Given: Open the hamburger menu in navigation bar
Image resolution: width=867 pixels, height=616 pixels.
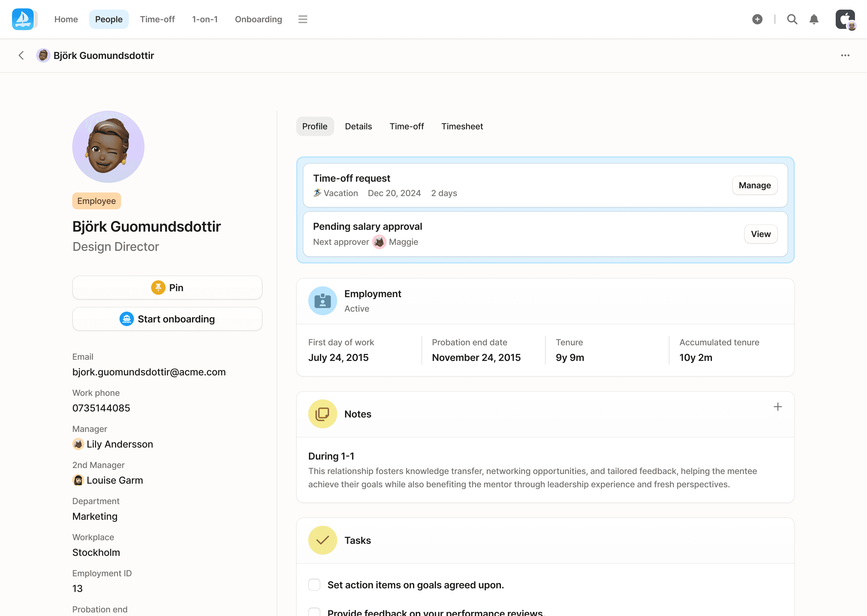Looking at the screenshot, I should tap(303, 19).
